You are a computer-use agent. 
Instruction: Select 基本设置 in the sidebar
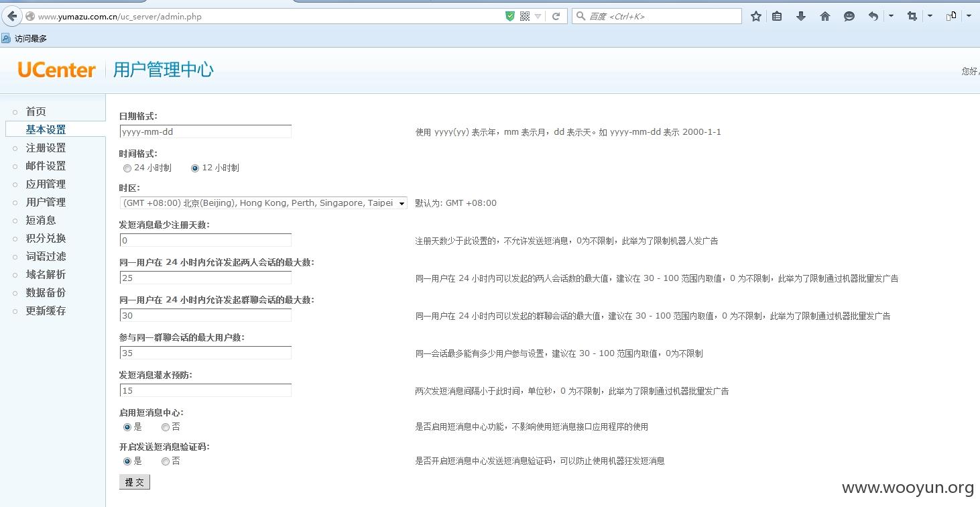(46, 129)
